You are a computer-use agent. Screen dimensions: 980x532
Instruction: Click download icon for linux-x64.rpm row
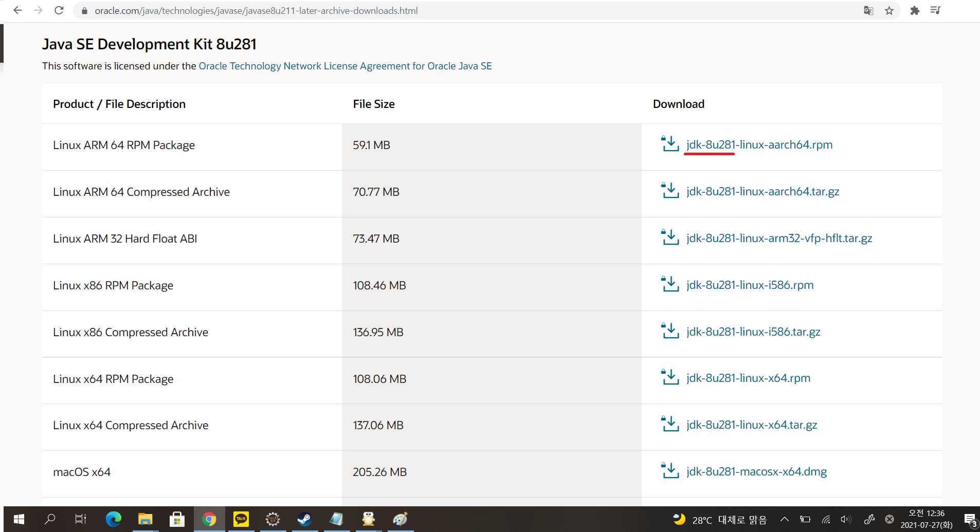[670, 377]
